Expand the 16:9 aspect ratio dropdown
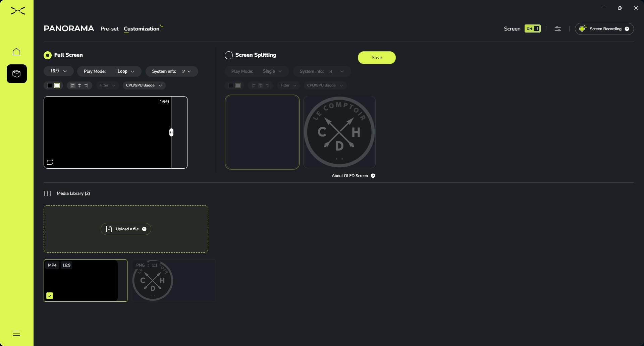 click(58, 71)
